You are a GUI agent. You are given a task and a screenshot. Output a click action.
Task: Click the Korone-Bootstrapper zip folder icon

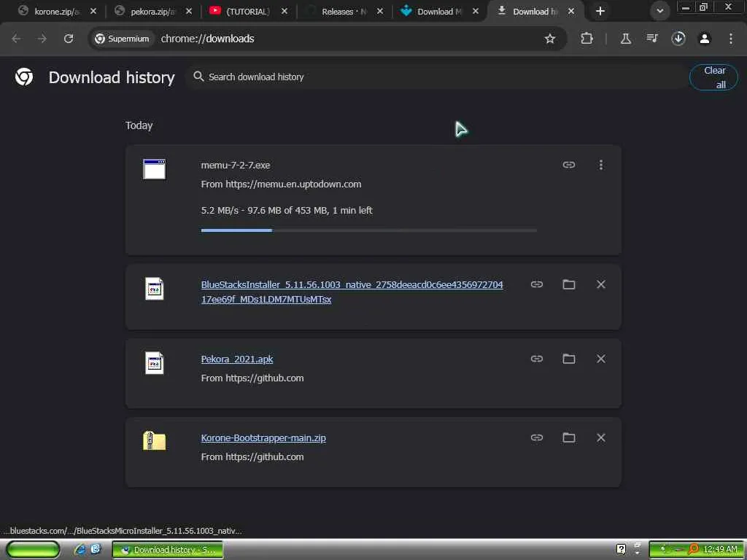click(x=155, y=440)
